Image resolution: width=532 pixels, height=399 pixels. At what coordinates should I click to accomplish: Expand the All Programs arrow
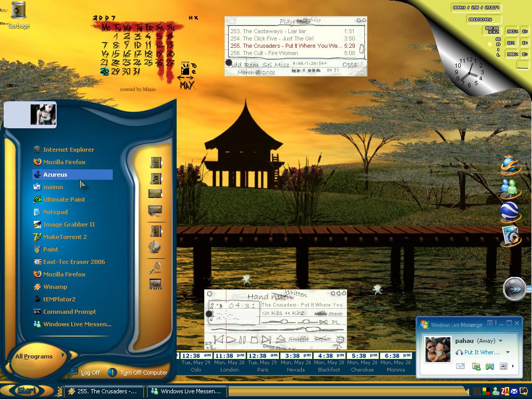click(x=62, y=355)
